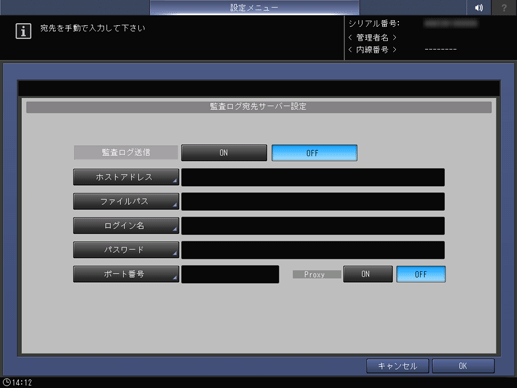Click the host address input field

coord(313,177)
